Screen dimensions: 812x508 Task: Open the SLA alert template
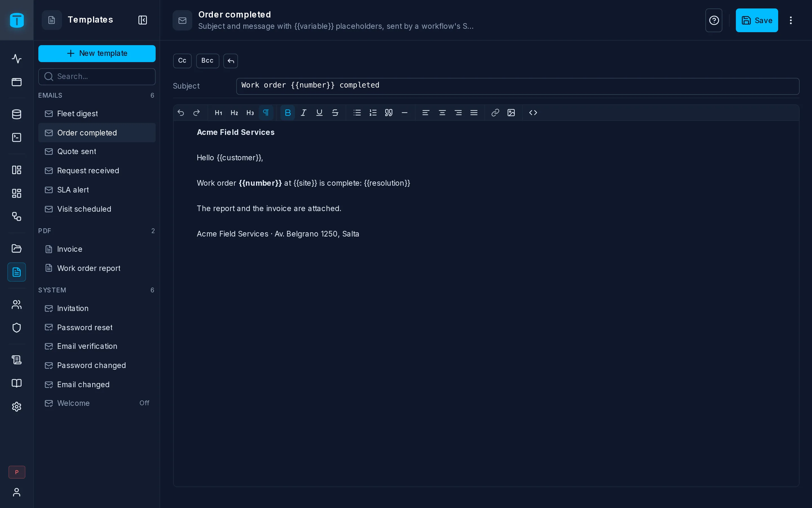tap(97, 190)
